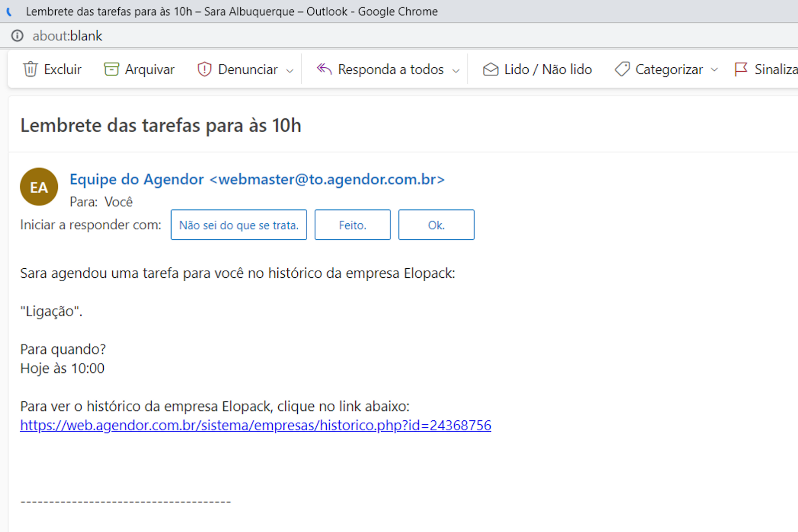The height and width of the screenshot is (532, 798).
Task: Click the Denunciar label in toolbar
Action: point(248,69)
